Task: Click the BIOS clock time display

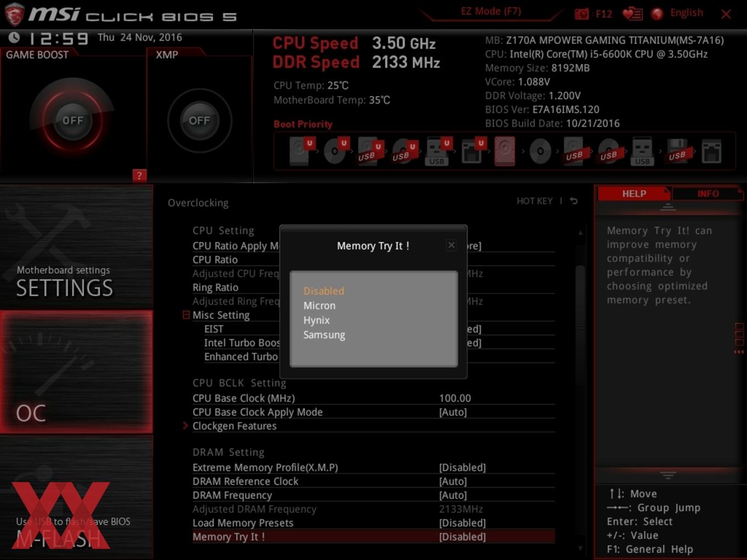Action: click(x=58, y=38)
